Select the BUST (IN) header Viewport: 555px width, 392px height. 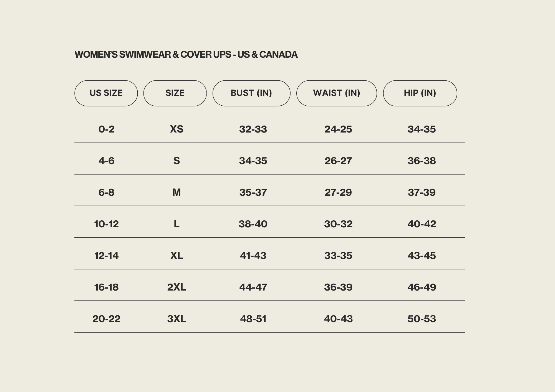pos(251,93)
